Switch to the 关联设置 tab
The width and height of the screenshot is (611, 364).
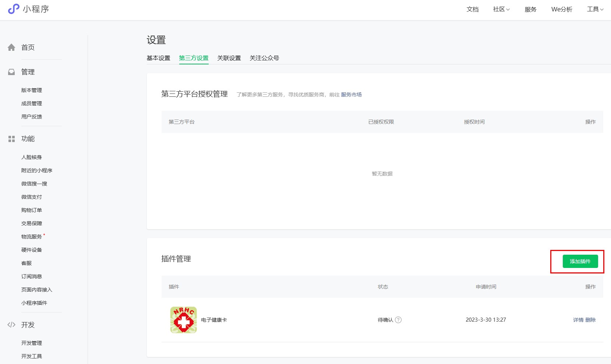229,58
